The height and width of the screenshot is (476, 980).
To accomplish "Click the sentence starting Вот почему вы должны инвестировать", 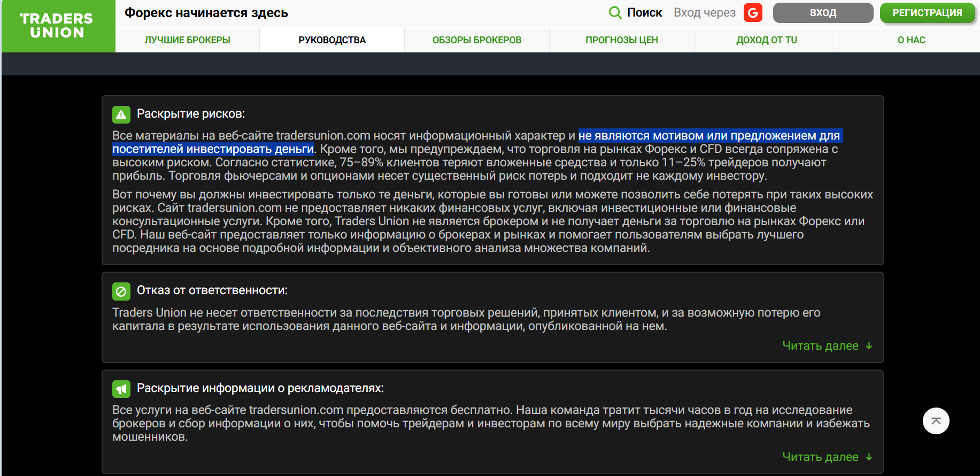I will tap(492, 201).
